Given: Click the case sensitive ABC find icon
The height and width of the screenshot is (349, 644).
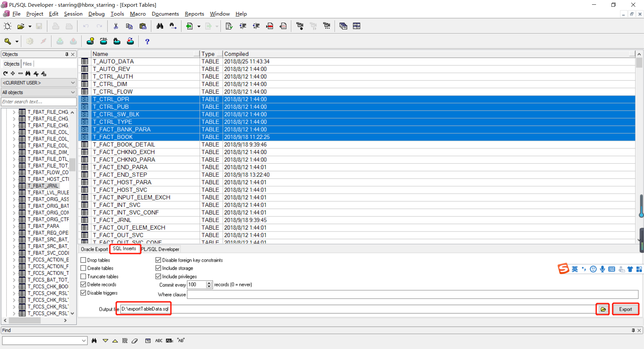Looking at the screenshot, I should tap(159, 341).
